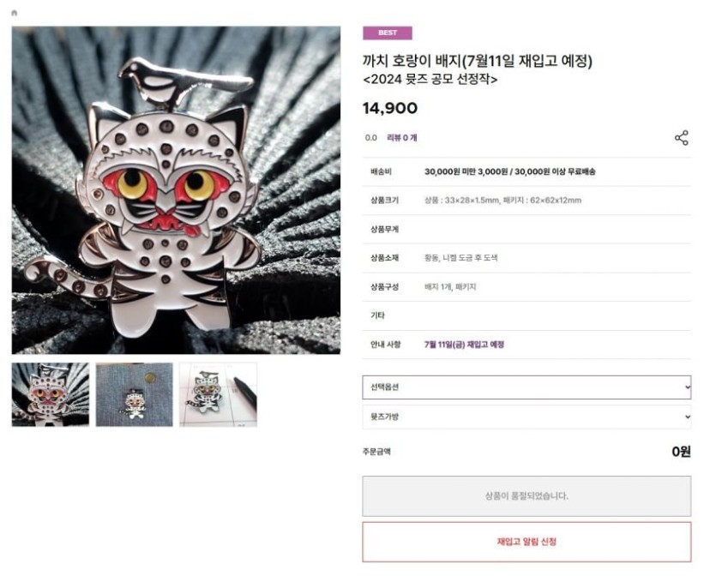Click the 0.0 rating score

click(x=370, y=138)
